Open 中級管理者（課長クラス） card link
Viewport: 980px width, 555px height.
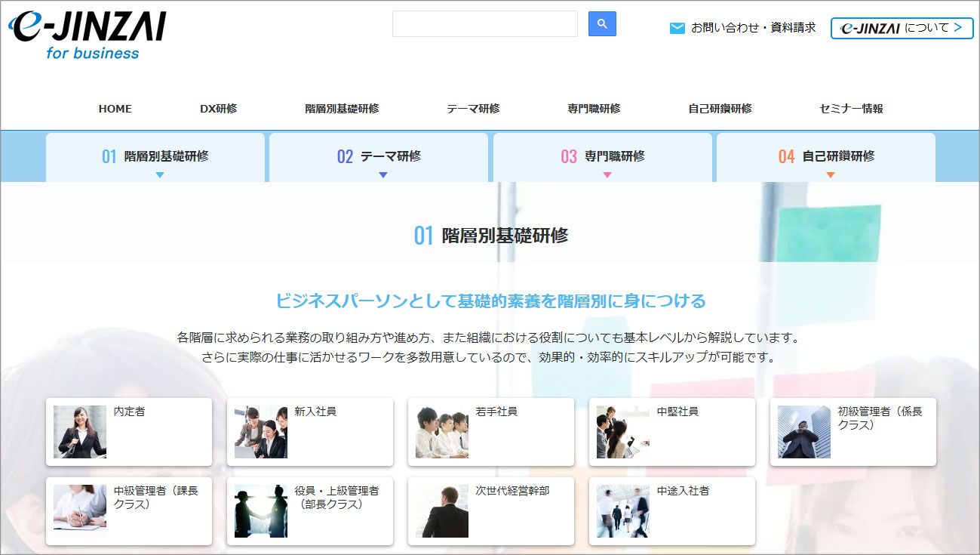129,511
